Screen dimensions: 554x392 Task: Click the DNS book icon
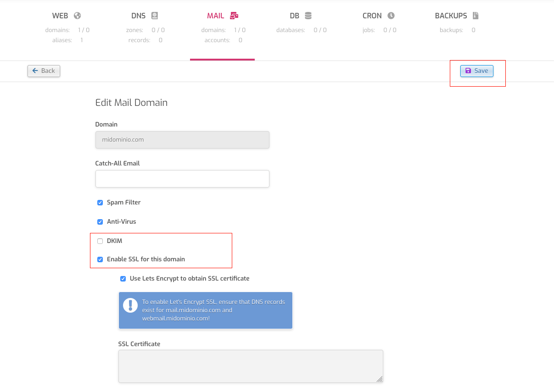(155, 16)
